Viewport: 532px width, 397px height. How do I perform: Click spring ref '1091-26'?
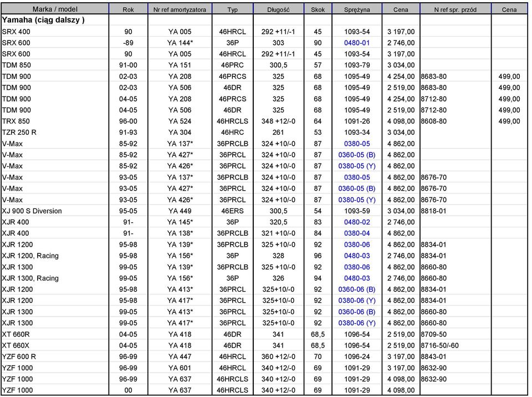(x=357, y=121)
